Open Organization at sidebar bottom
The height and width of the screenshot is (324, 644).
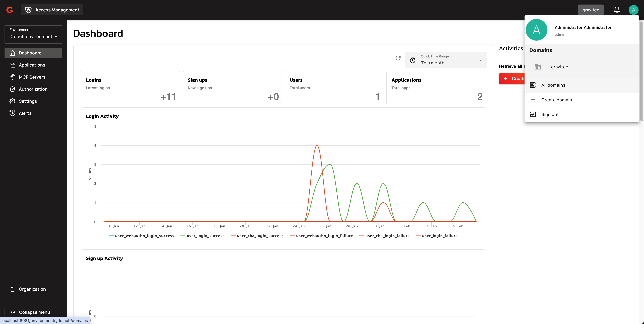tap(32, 289)
